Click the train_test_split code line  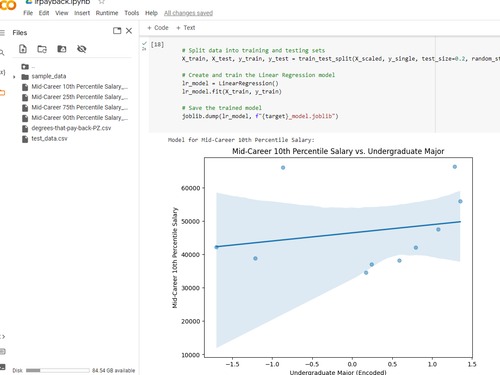[x=341, y=59]
